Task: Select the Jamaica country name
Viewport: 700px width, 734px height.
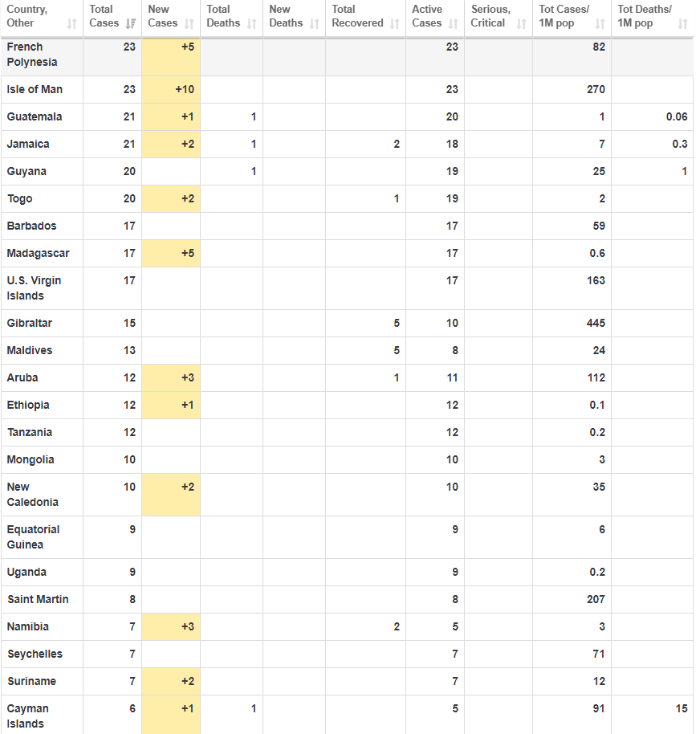Action: [28, 144]
